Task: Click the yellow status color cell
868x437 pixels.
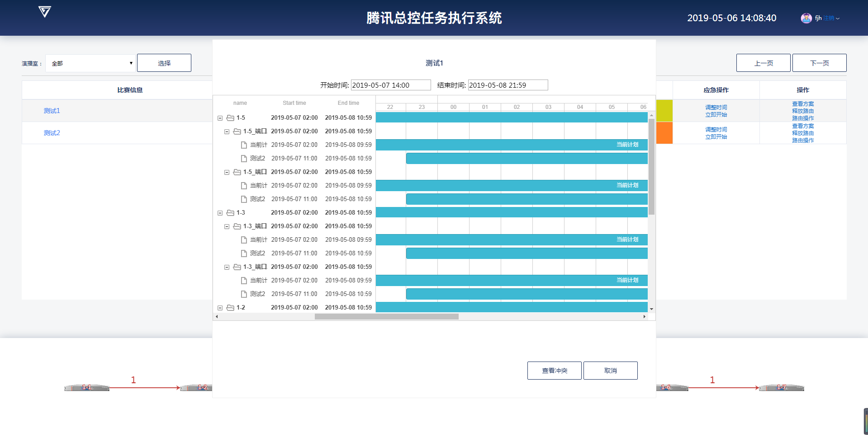Action: (664, 111)
